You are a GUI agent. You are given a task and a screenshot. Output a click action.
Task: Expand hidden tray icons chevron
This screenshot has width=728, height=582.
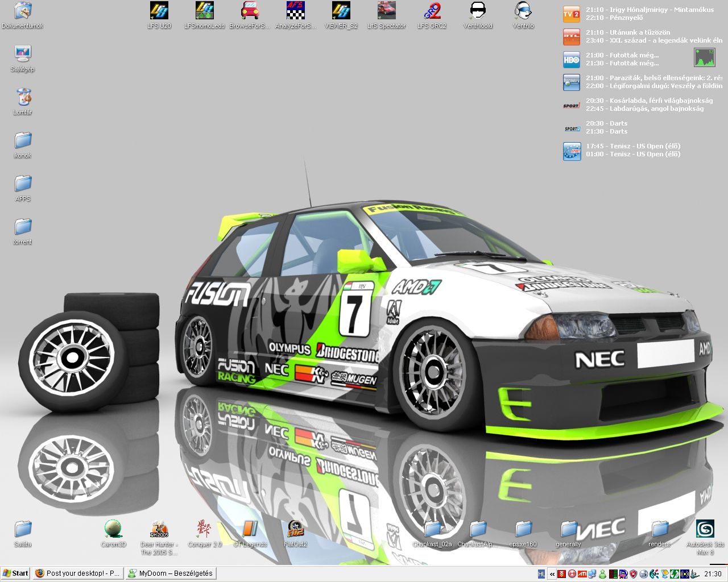point(552,574)
